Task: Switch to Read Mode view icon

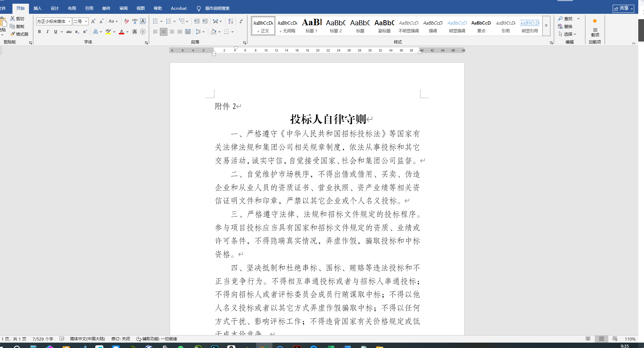Action: point(588,339)
